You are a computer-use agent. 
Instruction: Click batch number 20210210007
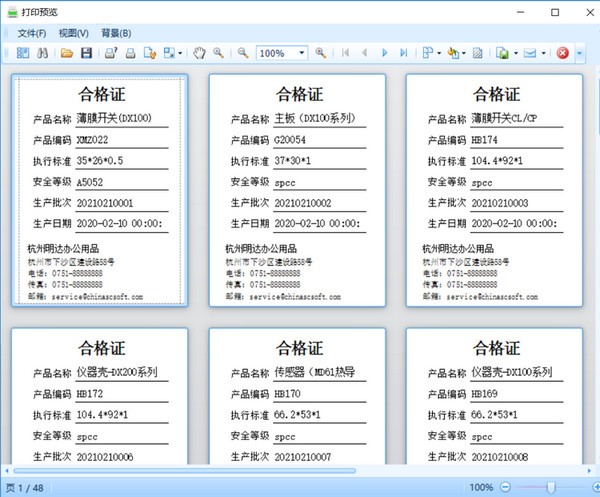tap(303, 457)
